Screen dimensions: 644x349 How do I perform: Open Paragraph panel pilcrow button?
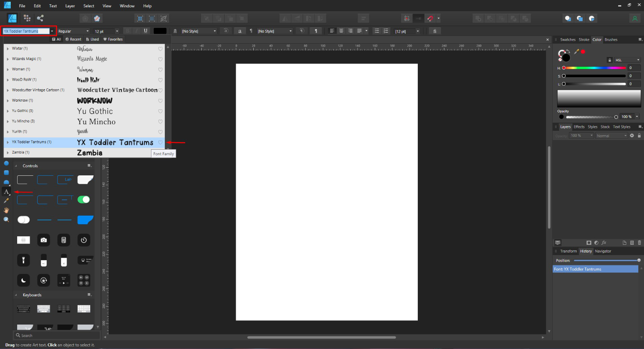(x=316, y=31)
